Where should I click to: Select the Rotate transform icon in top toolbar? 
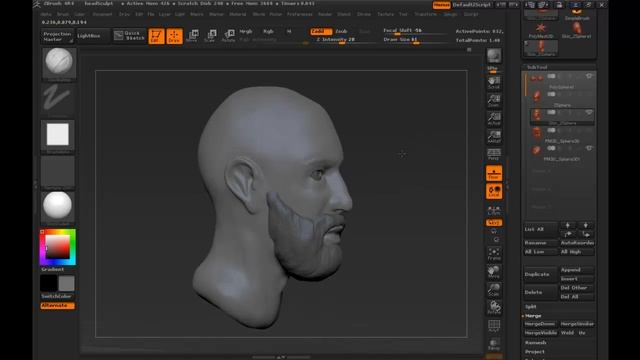pyautogui.click(x=229, y=36)
